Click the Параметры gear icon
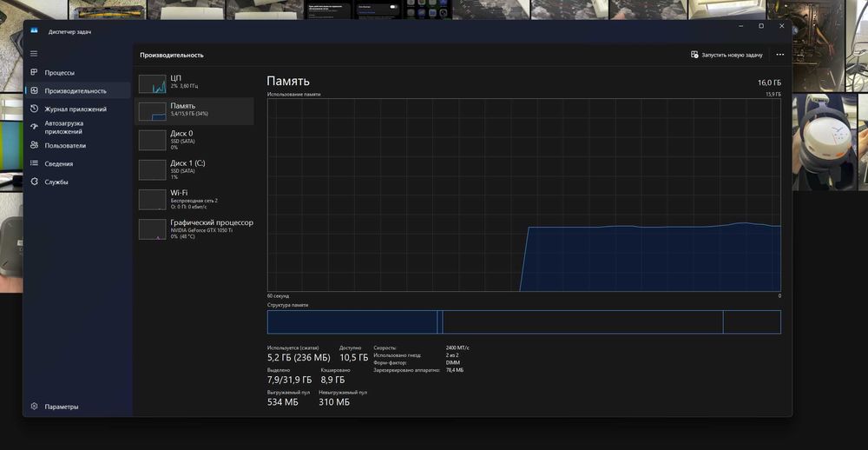Screen dimensions: 868x450 [34, 407]
